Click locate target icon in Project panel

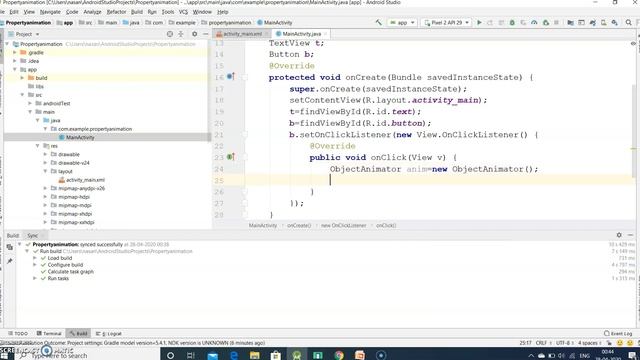(170, 34)
